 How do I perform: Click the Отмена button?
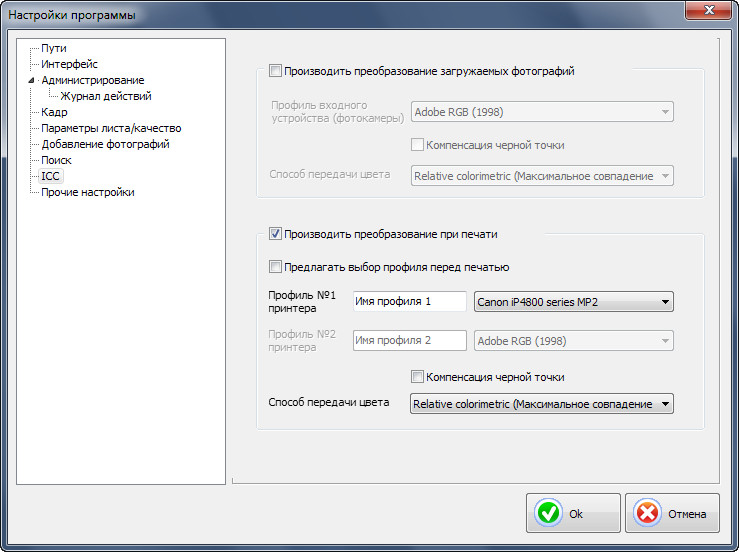672,513
